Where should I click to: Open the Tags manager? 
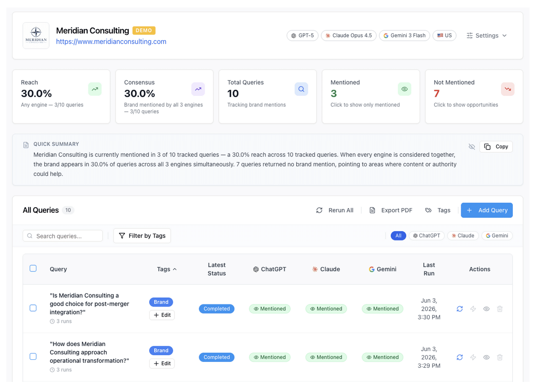[438, 210]
